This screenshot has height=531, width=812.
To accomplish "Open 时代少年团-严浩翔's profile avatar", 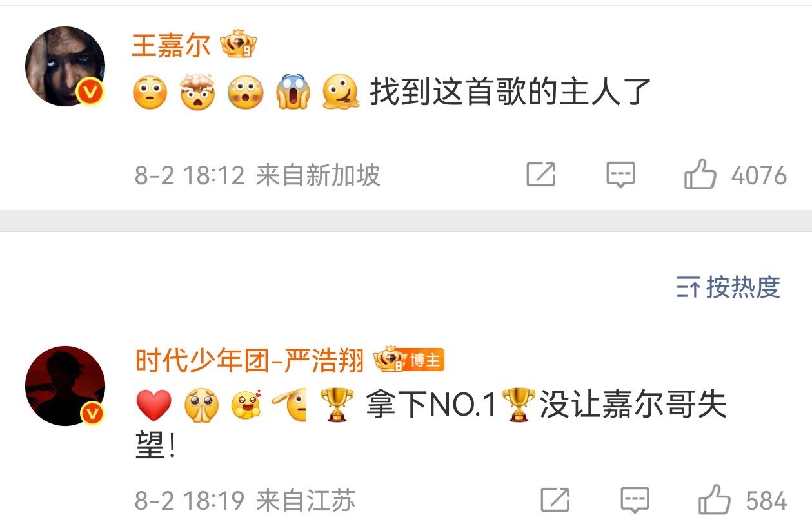I will [65, 385].
